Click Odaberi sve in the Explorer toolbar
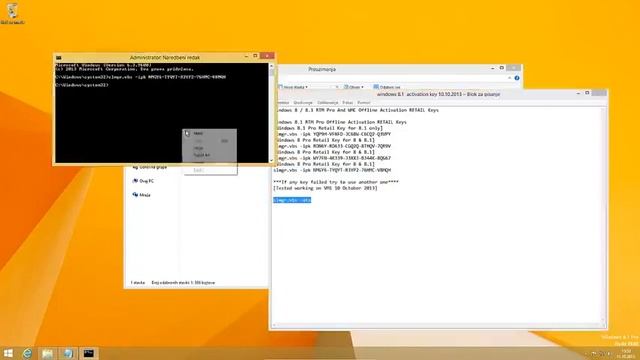The height and width of the screenshot is (360, 640). (x=387, y=87)
